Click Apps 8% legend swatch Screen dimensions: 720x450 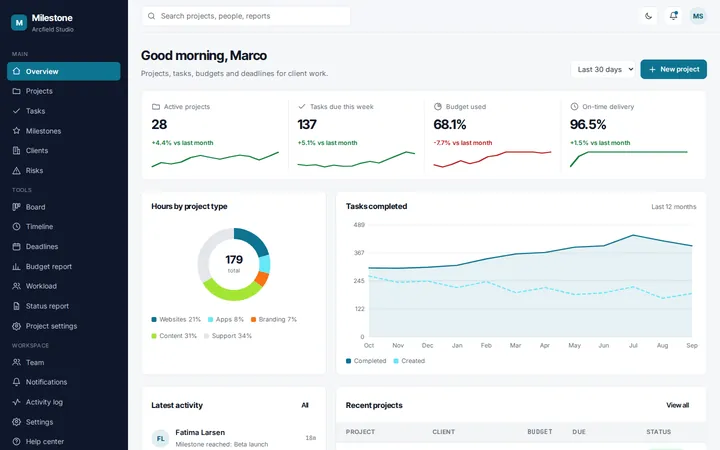(x=210, y=319)
